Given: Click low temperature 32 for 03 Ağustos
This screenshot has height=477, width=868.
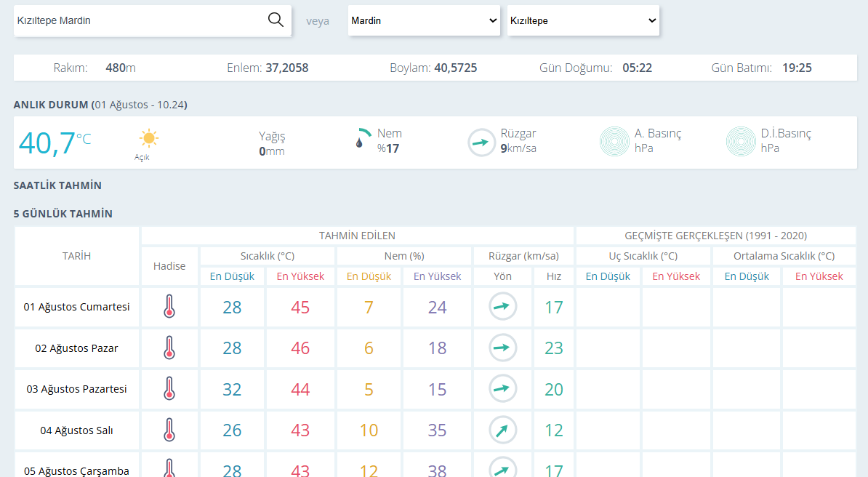Looking at the screenshot, I should coord(232,389).
